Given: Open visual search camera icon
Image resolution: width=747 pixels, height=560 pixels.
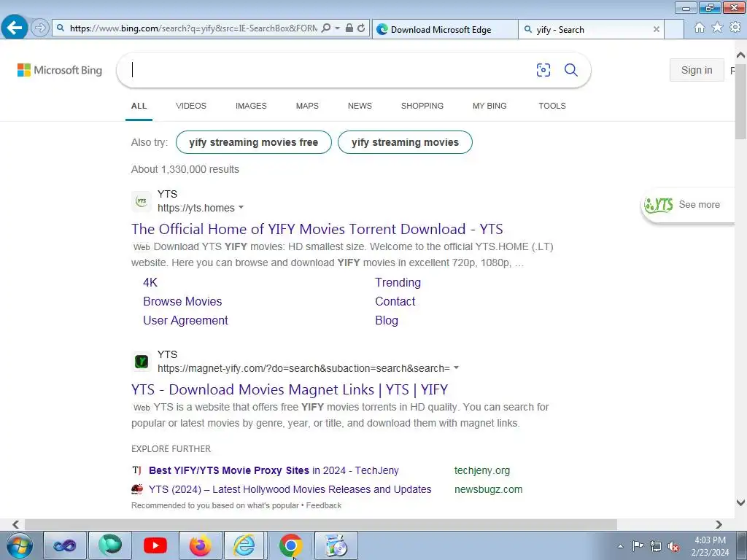Looking at the screenshot, I should pyautogui.click(x=543, y=70).
